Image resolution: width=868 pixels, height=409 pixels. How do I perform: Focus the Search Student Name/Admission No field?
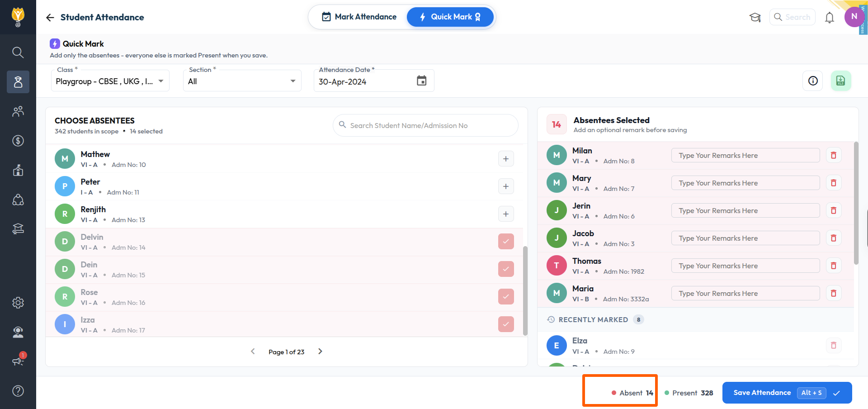[x=425, y=125]
